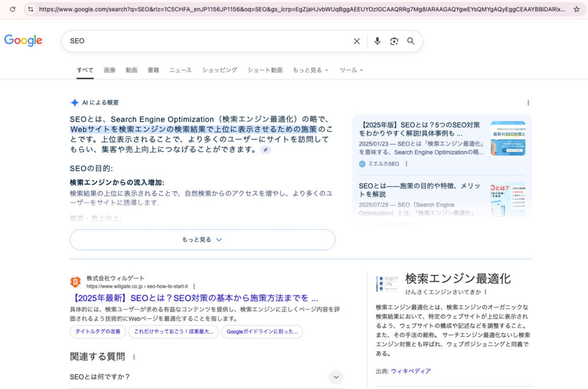This screenshot has width=588, height=389.
Task: Click the これだけやっておこう！成果最大... chip
Action: tap(173, 332)
